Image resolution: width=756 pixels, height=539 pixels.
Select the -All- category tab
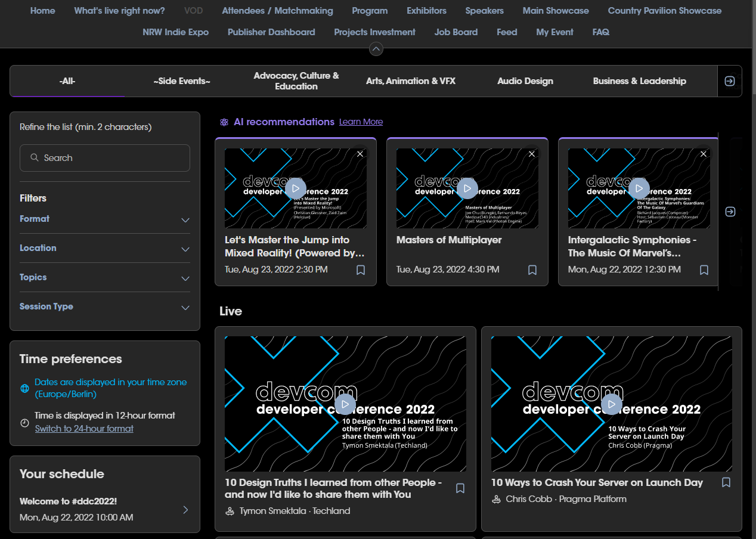point(67,81)
